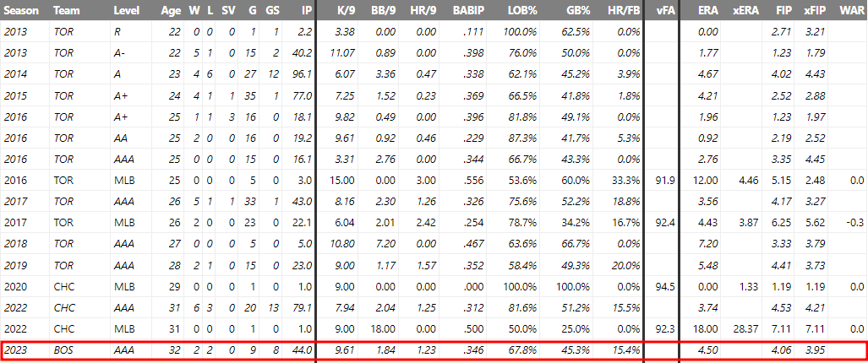Click the LOB% column header
This screenshot has height=363, width=868.
[x=522, y=10]
